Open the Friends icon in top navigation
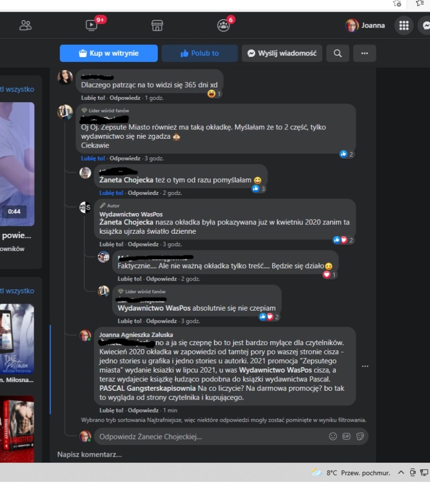Screen dimensions: 430x504 (26, 25)
